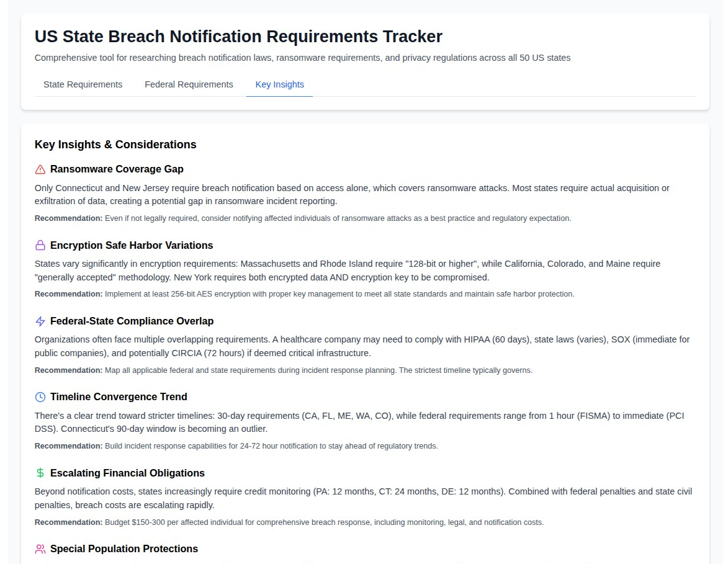Viewport: 728px width, 564px height.
Task: Click the Key Insights & Considerations heading
Action: click(x=115, y=145)
